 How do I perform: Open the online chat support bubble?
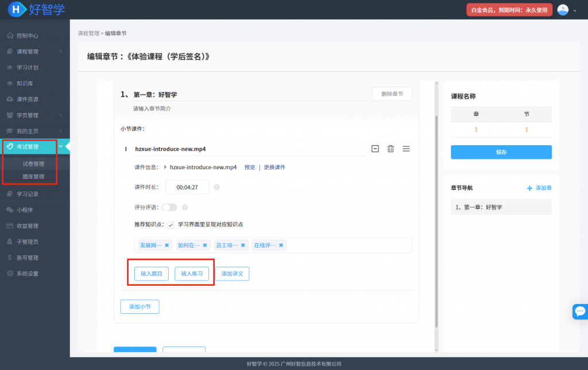[x=580, y=311]
